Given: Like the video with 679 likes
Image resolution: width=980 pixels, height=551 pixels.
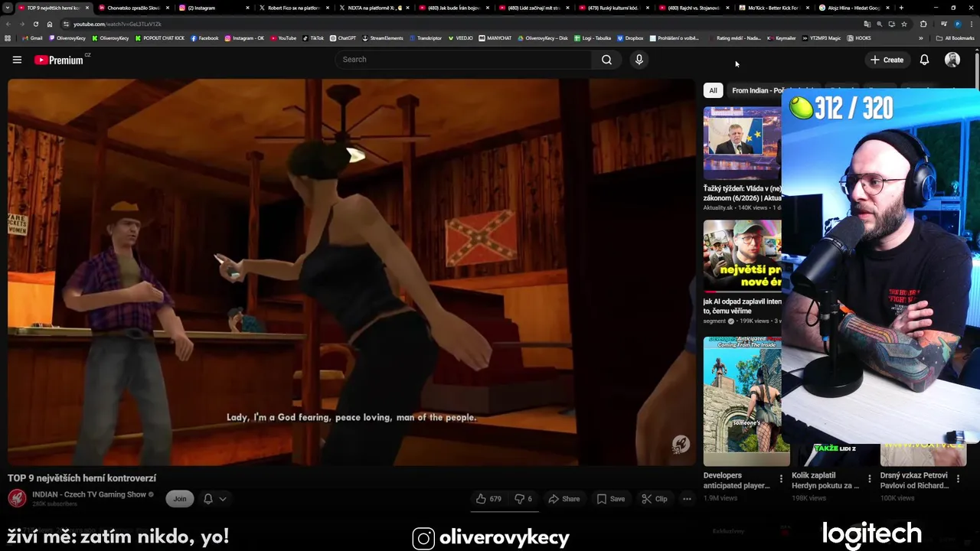Looking at the screenshot, I should coord(488,499).
